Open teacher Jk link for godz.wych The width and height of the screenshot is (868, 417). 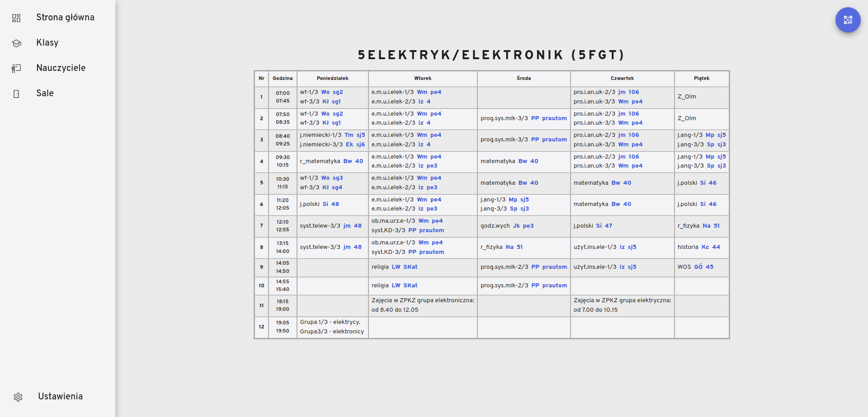tap(516, 226)
